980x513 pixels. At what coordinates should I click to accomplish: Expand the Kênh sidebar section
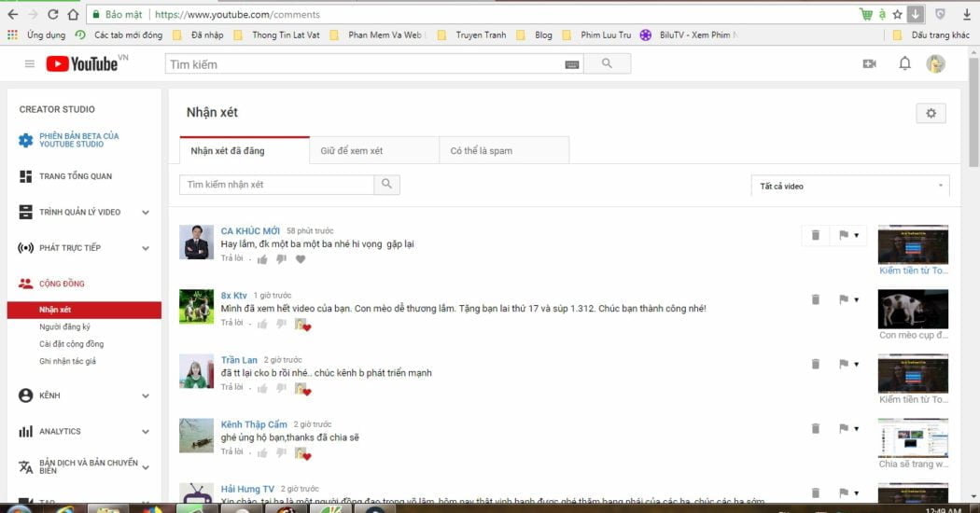pyautogui.click(x=146, y=395)
